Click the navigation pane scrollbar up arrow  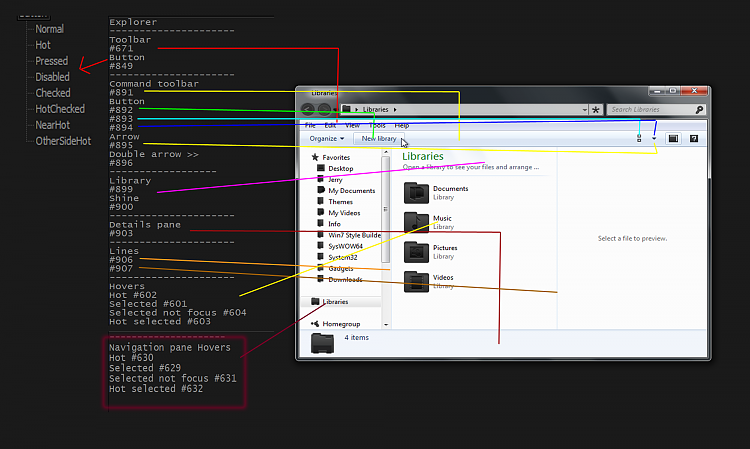click(x=386, y=153)
